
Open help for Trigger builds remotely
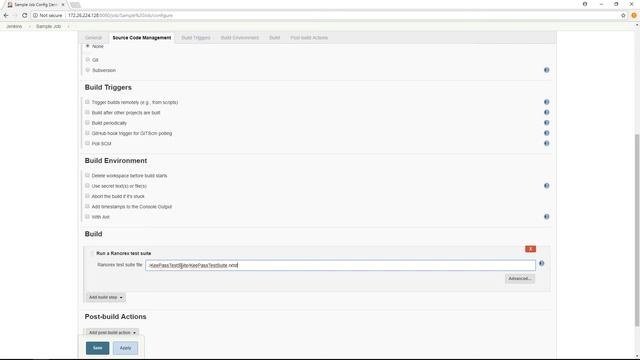tap(546, 102)
